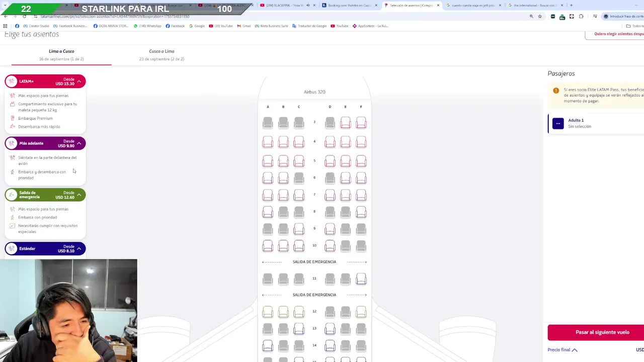Screen dimensions: 644x362
Task: Select the Lima a Cusco flight tab
Action: (x=61, y=55)
